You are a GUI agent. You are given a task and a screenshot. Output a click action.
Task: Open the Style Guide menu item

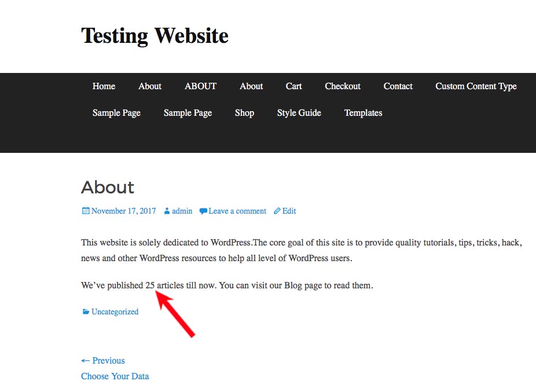pos(299,113)
